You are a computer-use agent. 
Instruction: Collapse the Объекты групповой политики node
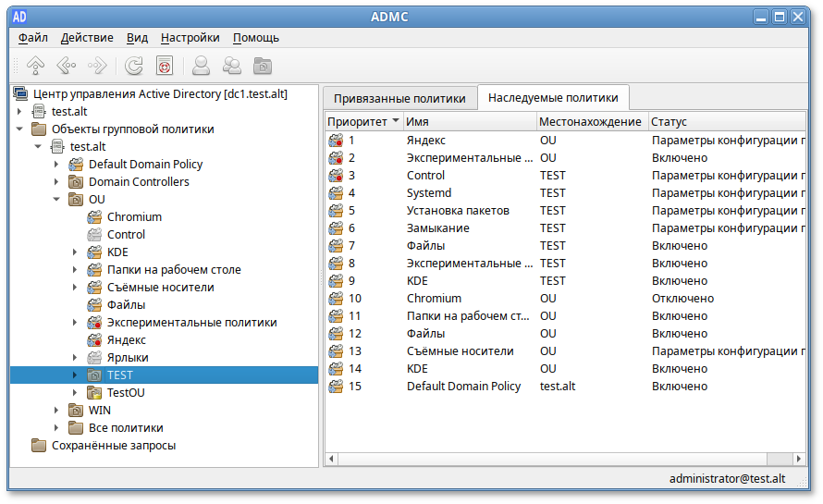click(x=19, y=129)
